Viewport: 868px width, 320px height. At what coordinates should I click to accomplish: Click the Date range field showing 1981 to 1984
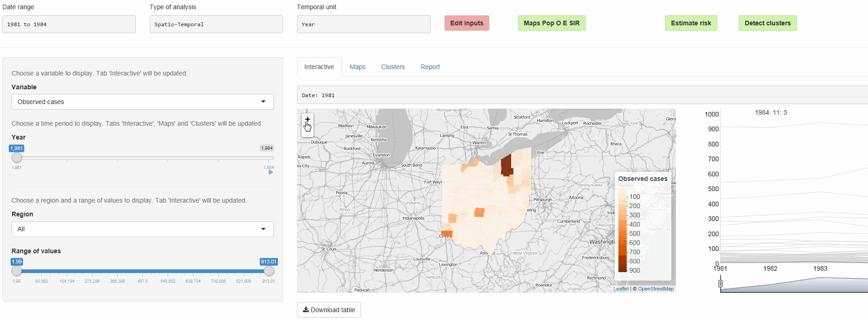(69, 24)
